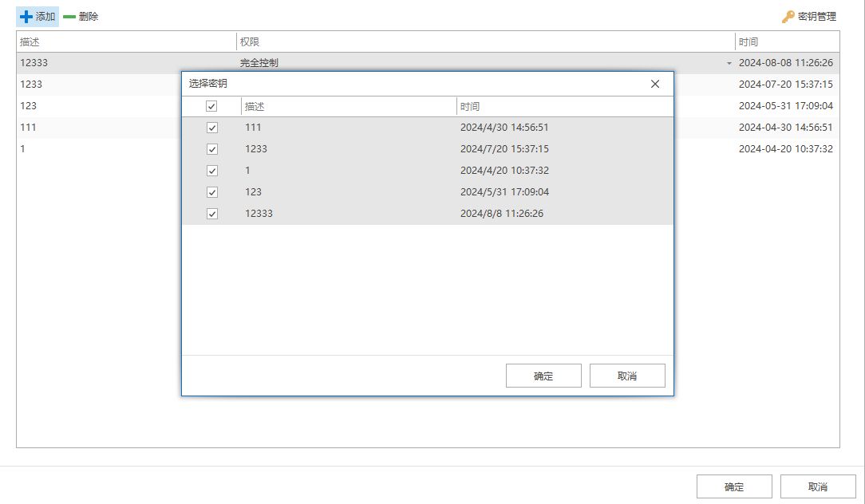Close the key selection dialog
Image resolution: width=865 pixels, height=504 pixels.
tap(655, 84)
